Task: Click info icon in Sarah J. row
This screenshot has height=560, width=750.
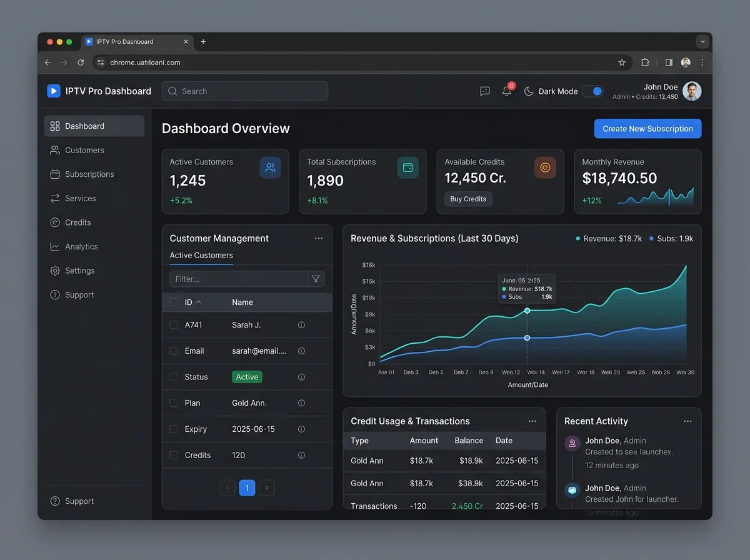Action: 301,325
